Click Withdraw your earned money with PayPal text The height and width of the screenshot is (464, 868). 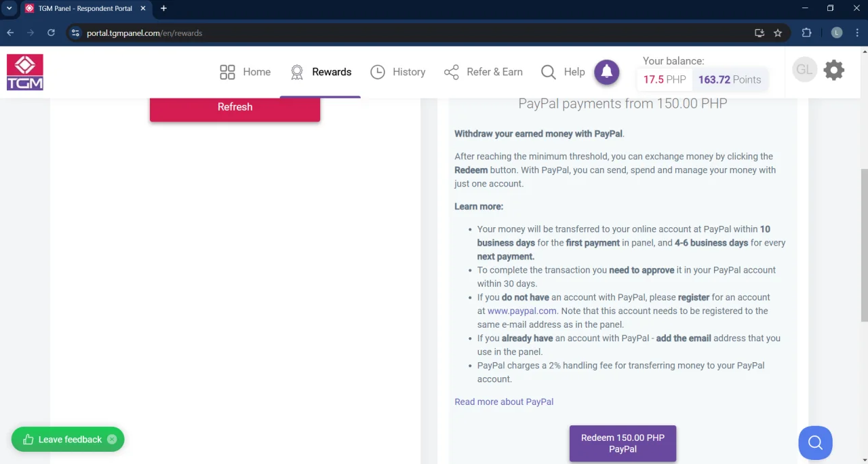(x=539, y=134)
